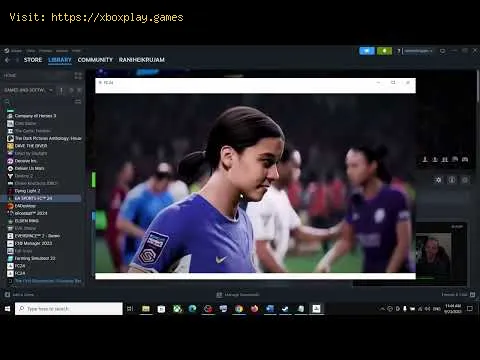
Task: Select Destiny 2 in game list
Action: [x=24, y=176]
